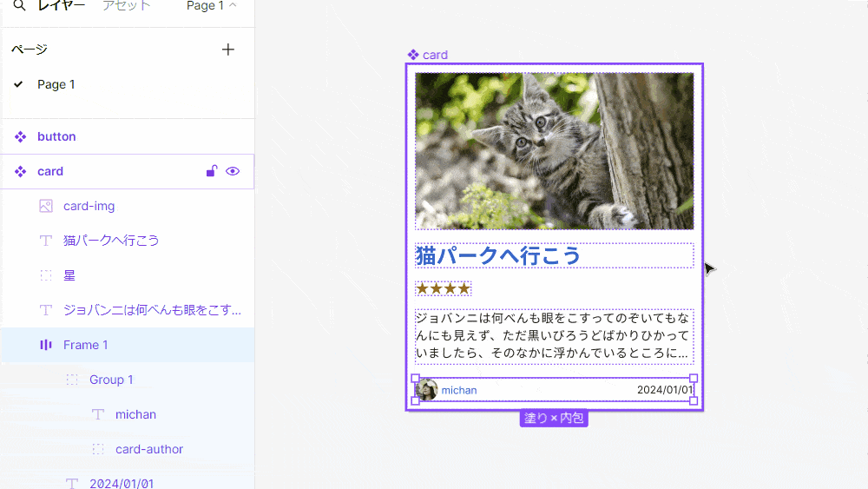This screenshot has height=489, width=868.
Task: Click the star rating row on canvas
Action: [443, 288]
